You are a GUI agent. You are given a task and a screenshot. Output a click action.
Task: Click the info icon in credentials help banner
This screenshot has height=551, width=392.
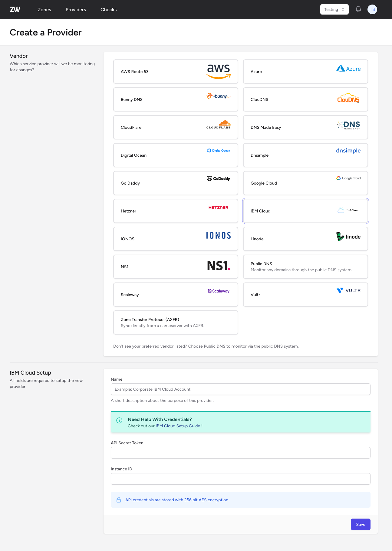119,420
